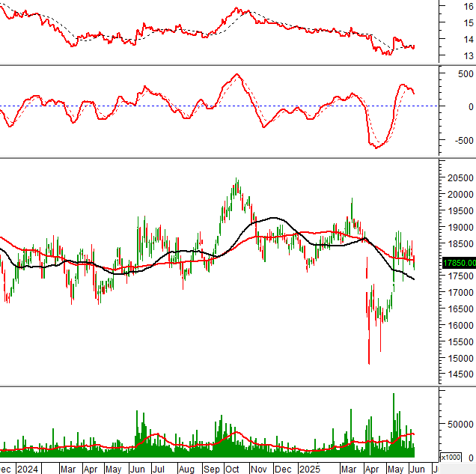The image size is (476, 474).
Task: Click the 50000 volume axis value
Action: tap(460, 424)
